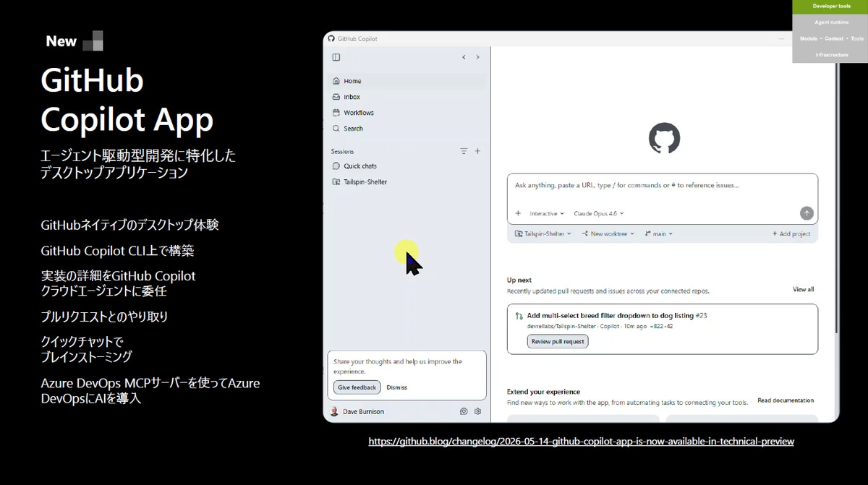This screenshot has width=868, height=485.
Task: Click Give feedback button
Action: point(357,387)
